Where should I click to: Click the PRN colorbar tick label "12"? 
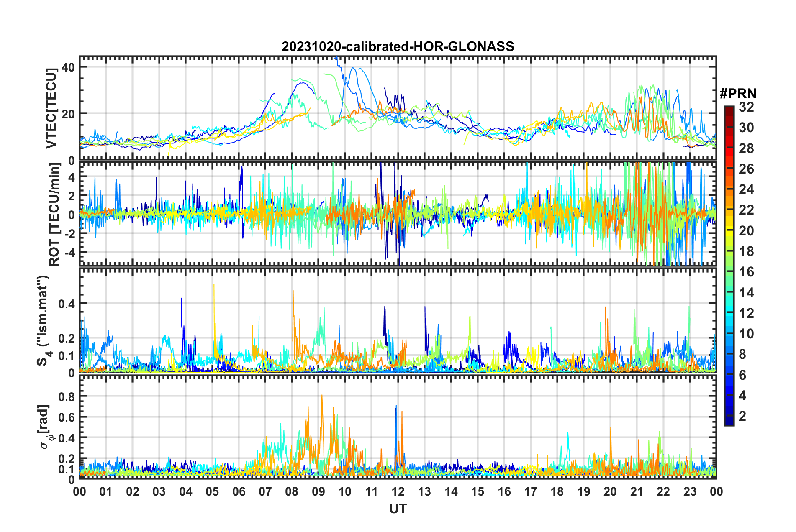(x=746, y=313)
